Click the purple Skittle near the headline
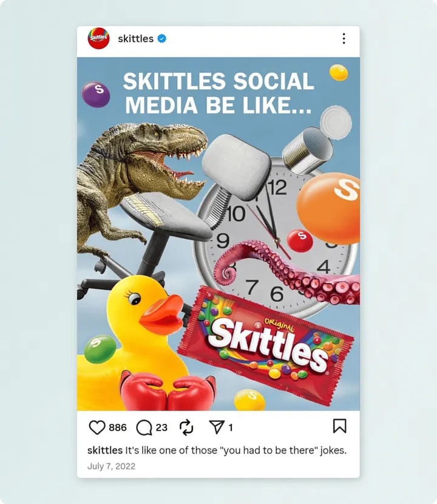This screenshot has width=437, height=504. point(95,94)
